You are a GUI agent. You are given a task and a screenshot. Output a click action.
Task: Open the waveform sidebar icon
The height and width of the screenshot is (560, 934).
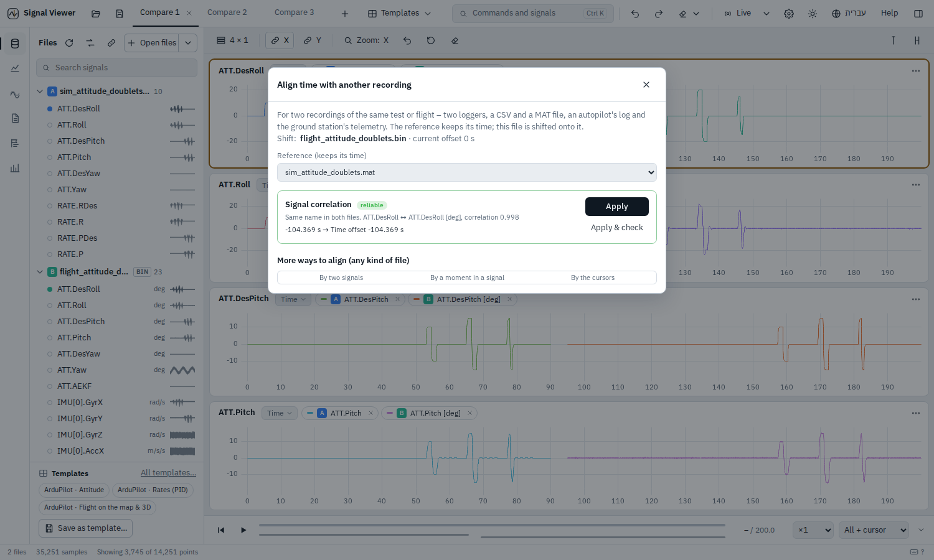point(15,95)
